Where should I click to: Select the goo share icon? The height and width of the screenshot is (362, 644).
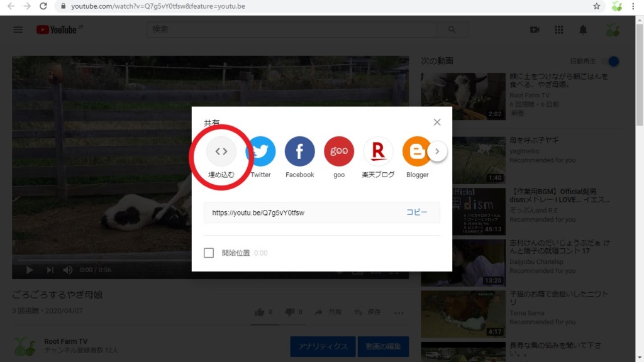(x=339, y=151)
